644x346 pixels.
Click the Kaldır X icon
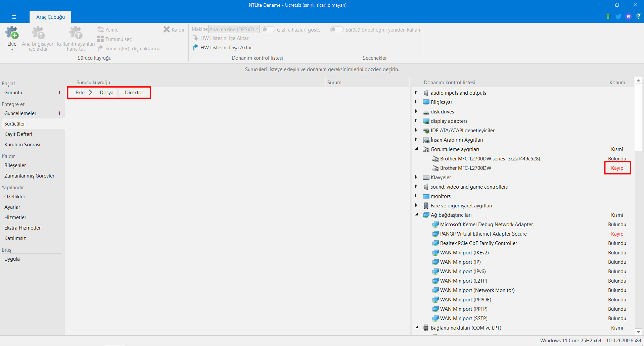(167, 30)
